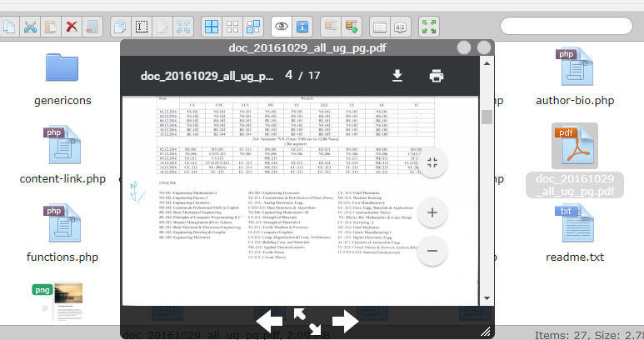Click the PDF viewer scrollbar up arrow
This screenshot has height=340, width=644.
tap(487, 63)
